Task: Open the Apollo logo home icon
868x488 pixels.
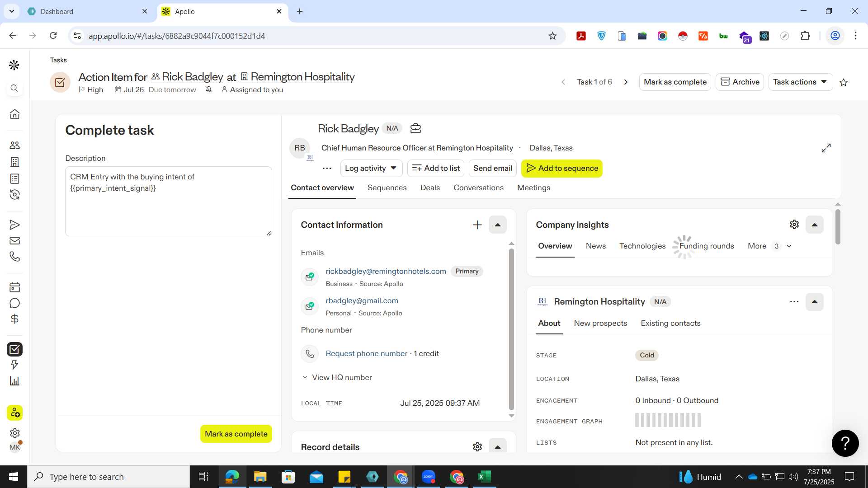Action: [x=14, y=65]
